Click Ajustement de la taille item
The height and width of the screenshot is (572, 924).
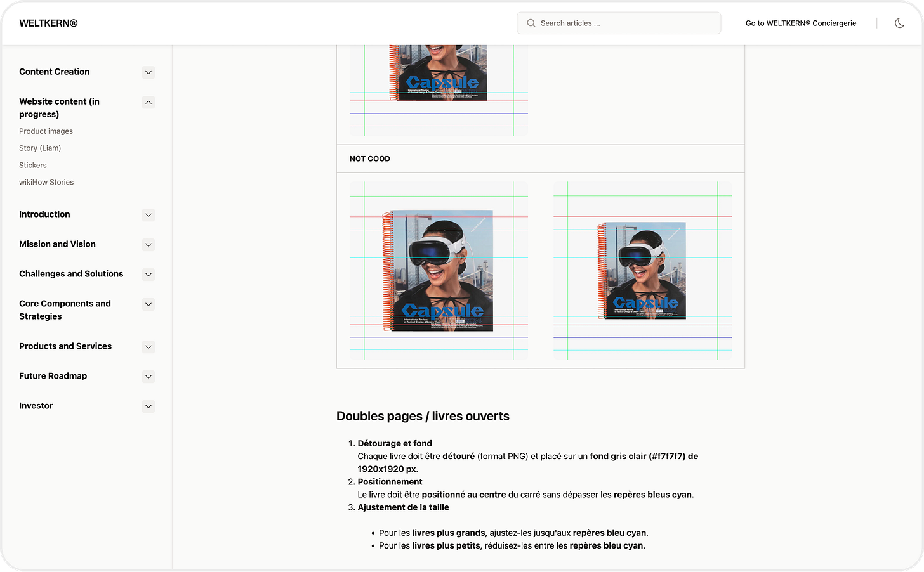(x=403, y=507)
